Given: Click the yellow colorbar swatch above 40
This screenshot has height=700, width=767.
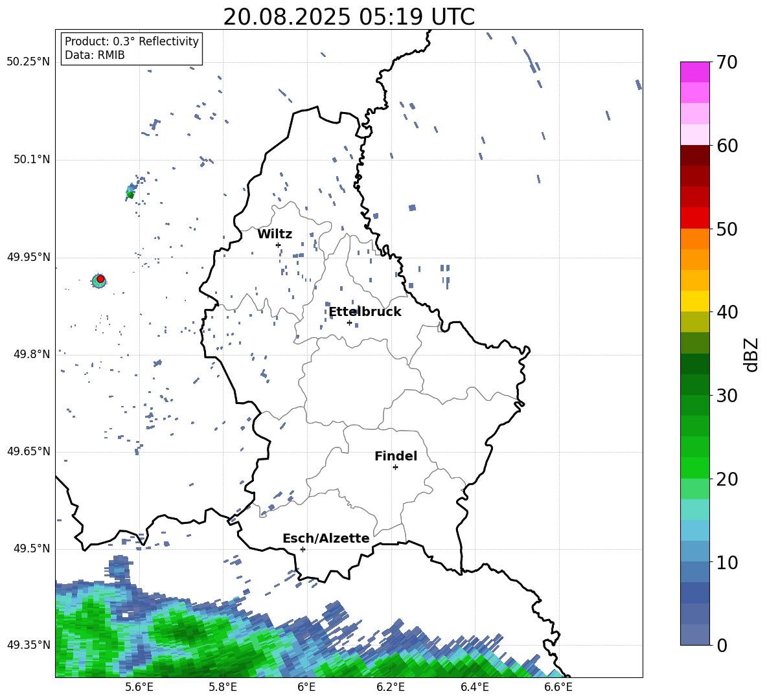Looking at the screenshot, I should pos(694,301).
